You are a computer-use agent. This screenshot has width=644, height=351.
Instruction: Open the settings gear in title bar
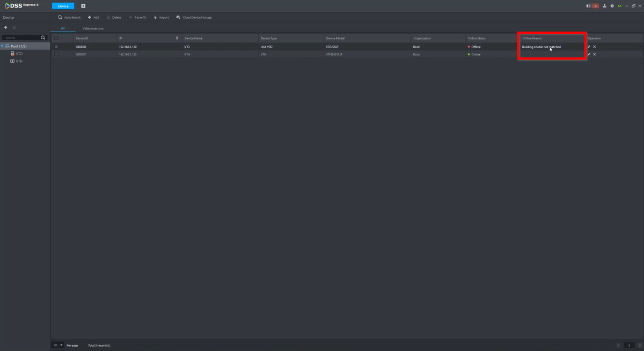tap(612, 6)
